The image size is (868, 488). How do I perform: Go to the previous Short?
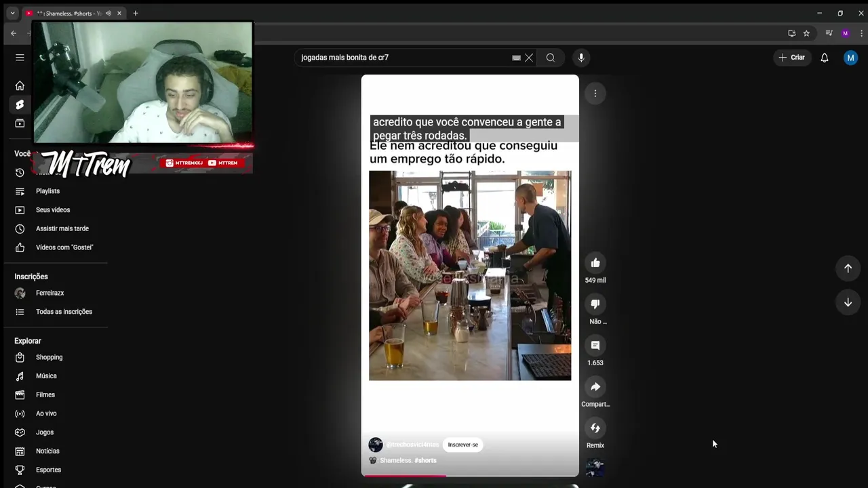(848, 268)
